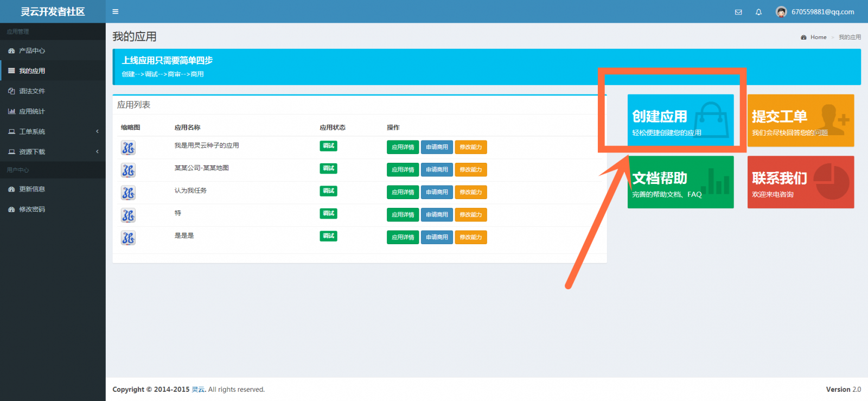Click the notification bell icon
This screenshot has width=868, height=401.
coord(758,12)
